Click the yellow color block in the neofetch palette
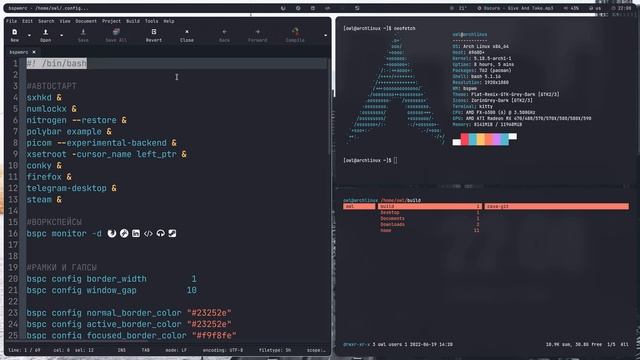 coord(480,139)
